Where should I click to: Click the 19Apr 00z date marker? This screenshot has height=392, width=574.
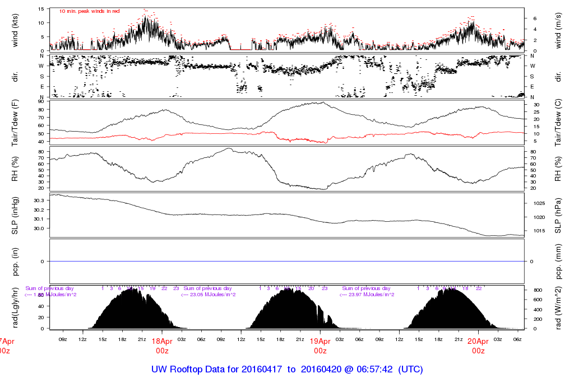320,346
